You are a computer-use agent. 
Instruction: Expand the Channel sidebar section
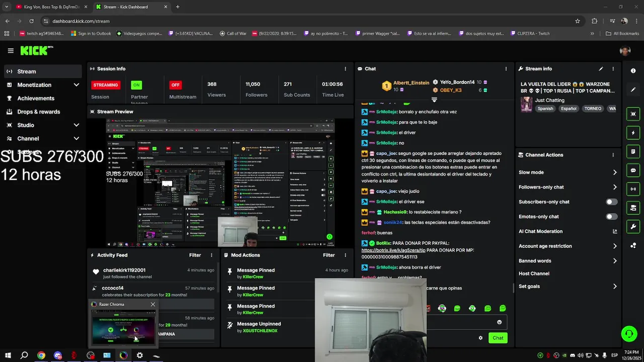pyautogui.click(x=76, y=139)
